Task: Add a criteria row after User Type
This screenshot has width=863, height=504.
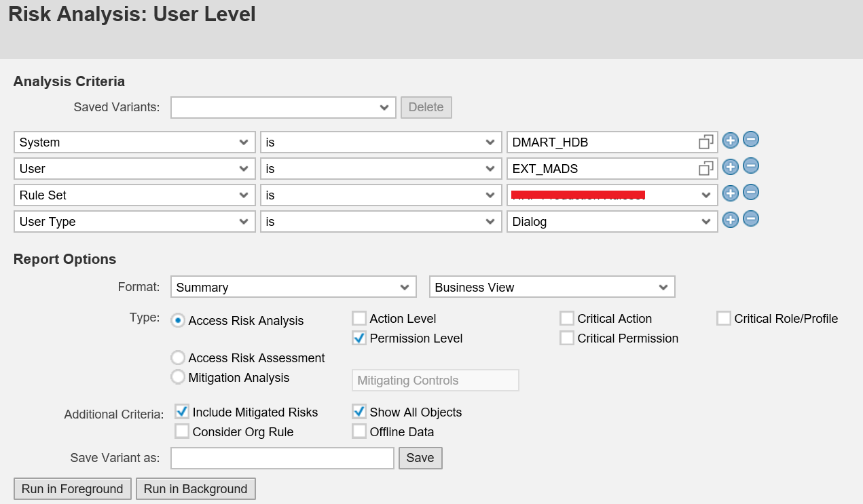Action: coord(731,220)
